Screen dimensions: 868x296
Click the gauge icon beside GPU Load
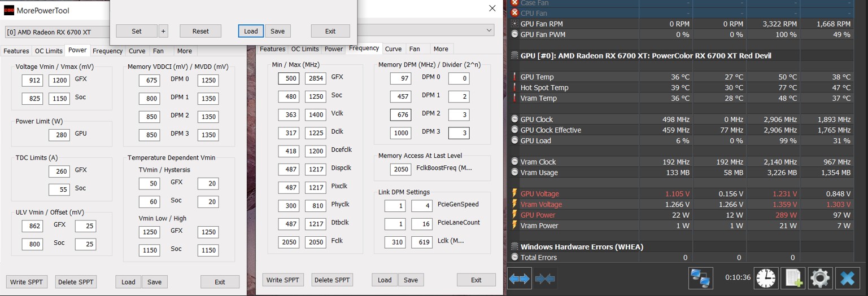pyautogui.click(x=514, y=140)
